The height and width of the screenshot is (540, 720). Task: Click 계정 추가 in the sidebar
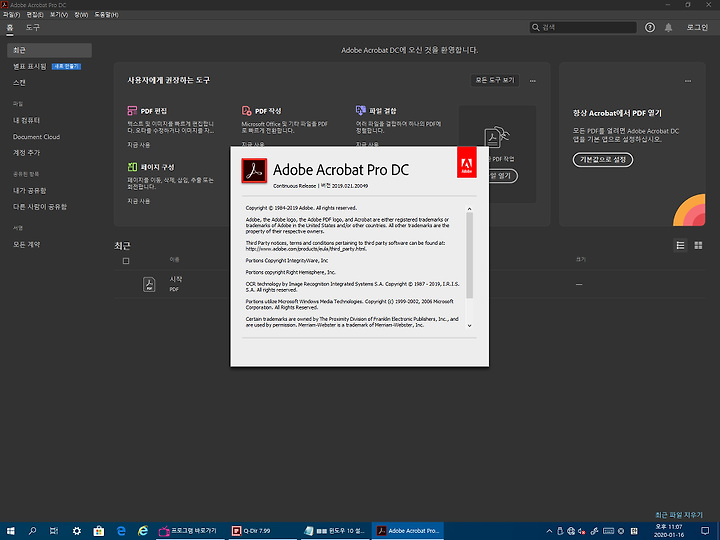(26, 152)
